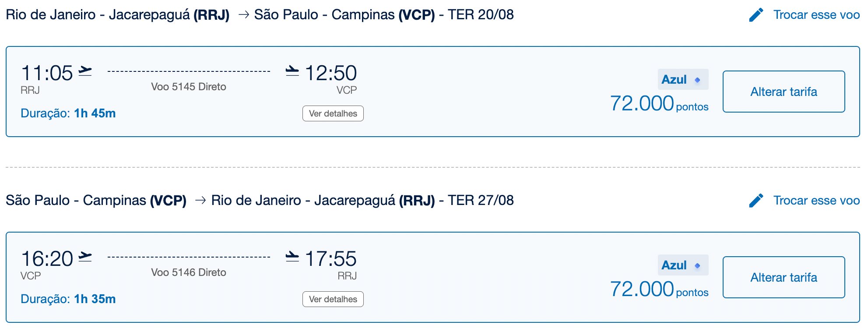Click arrow in São Paulo to Rio heading

(200, 200)
